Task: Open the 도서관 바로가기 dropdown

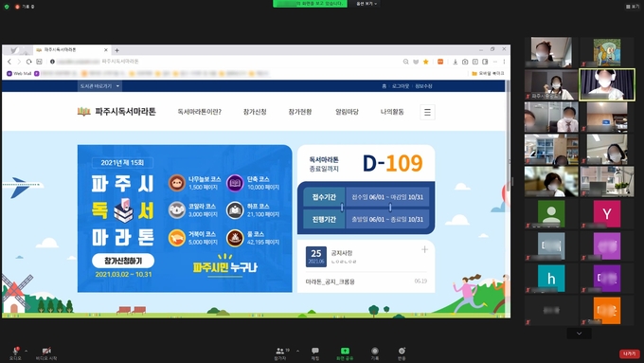Action: 99,86
